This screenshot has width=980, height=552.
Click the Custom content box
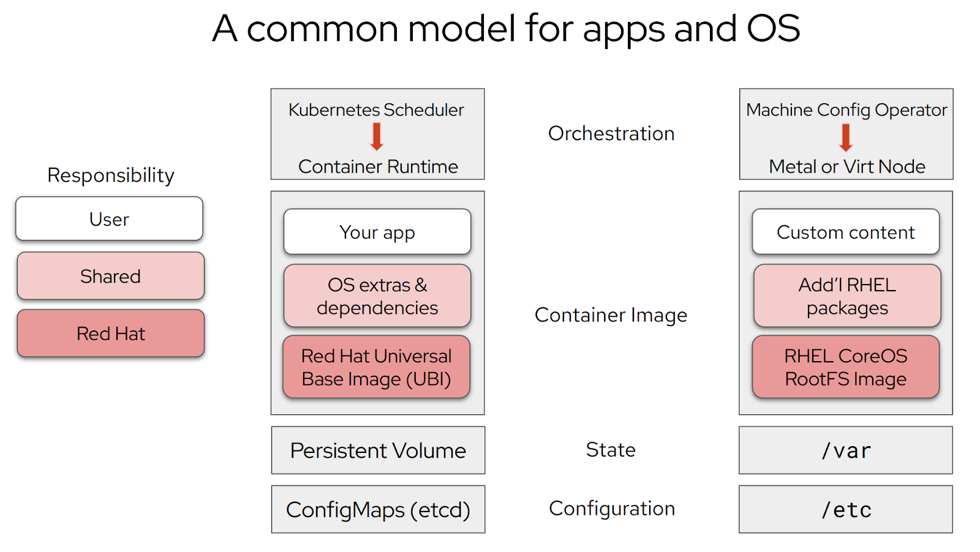(x=846, y=232)
